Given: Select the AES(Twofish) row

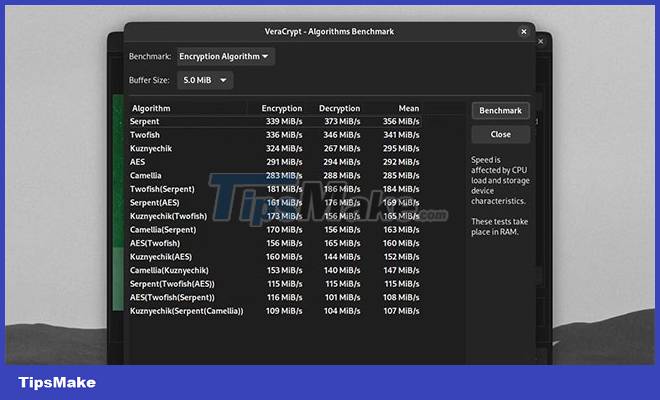Looking at the screenshot, I should (x=275, y=243).
